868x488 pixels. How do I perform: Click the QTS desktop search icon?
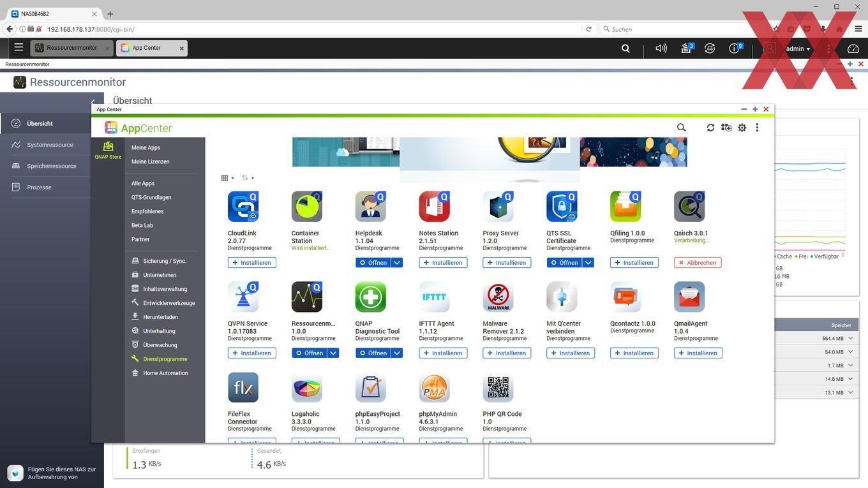[x=625, y=48]
